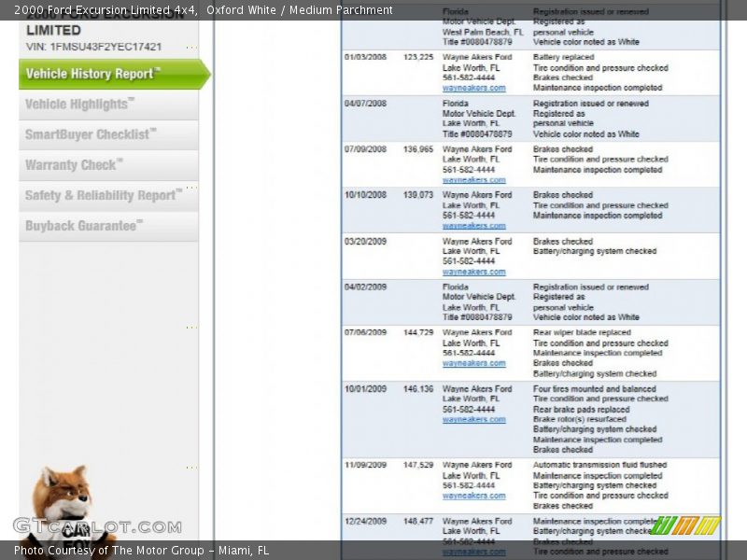Click mileage value 136,965
This screenshot has width=747, height=560.
(x=418, y=149)
